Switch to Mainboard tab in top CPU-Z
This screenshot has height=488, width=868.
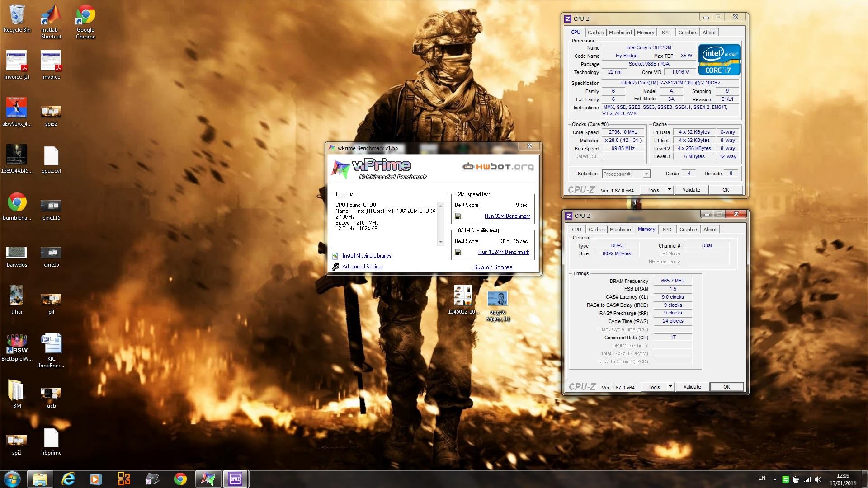(x=620, y=33)
